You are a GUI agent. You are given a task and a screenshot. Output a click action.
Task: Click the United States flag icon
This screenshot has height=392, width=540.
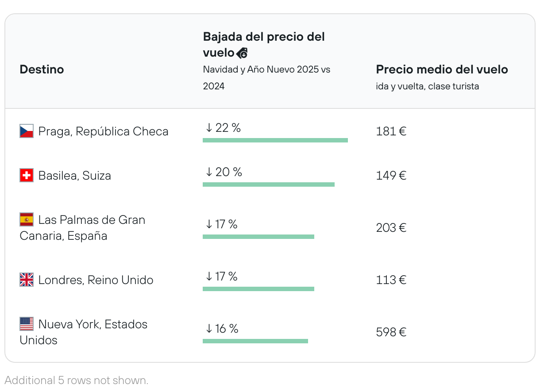tap(27, 324)
